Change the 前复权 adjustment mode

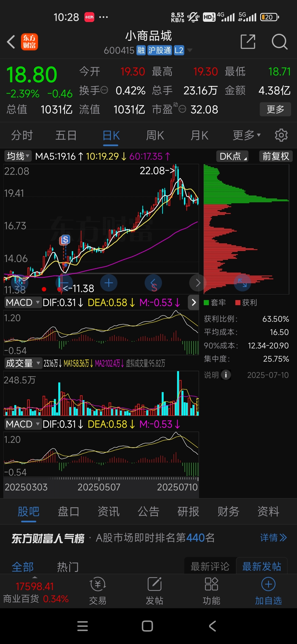click(276, 156)
